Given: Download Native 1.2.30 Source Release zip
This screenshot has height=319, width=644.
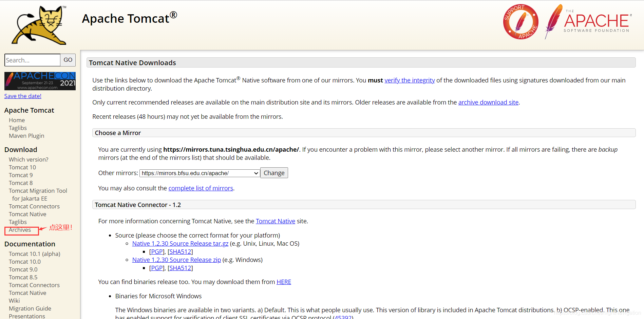Looking at the screenshot, I should click(176, 260).
